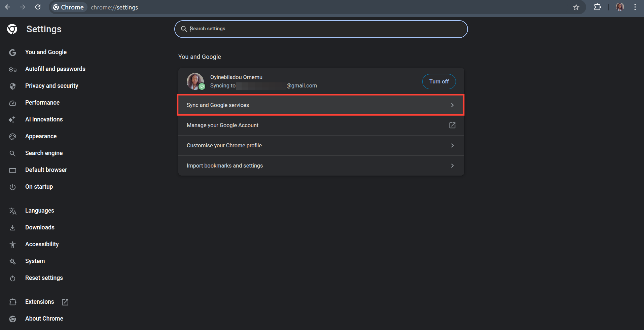Expand Sync and Google services
The width and height of the screenshot is (644, 330).
[x=320, y=105]
